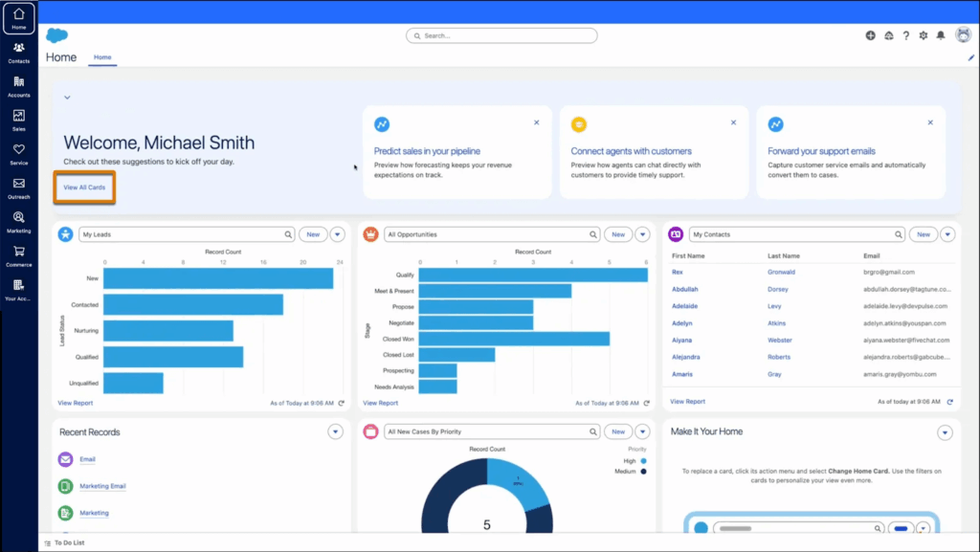This screenshot has height=552, width=980.
Task: Click New in the My Contacts card
Action: [x=923, y=234]
